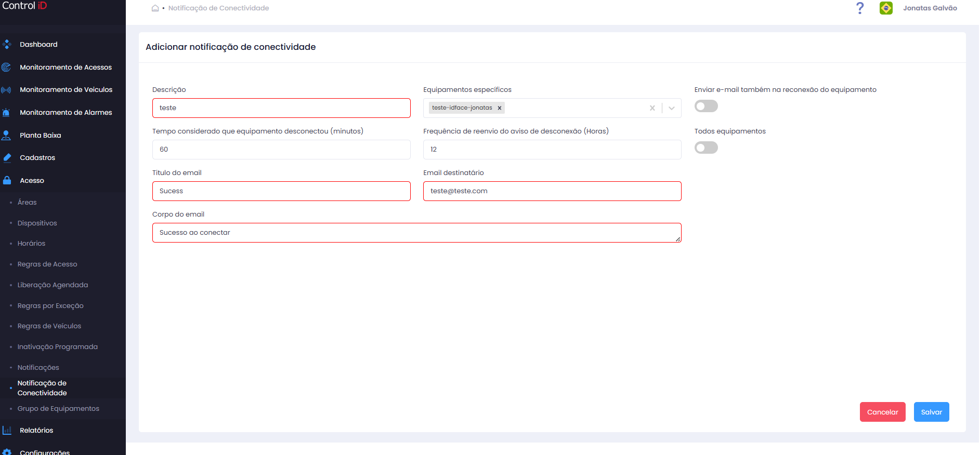
Task: Click the red Cancelar button
Action: [882, 412]
